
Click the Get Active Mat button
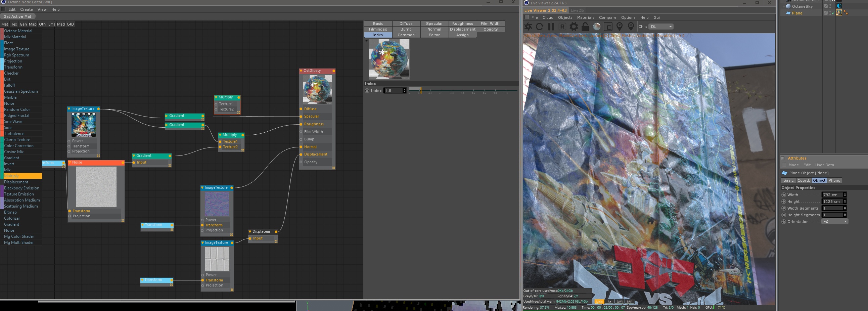click(17, 16)
